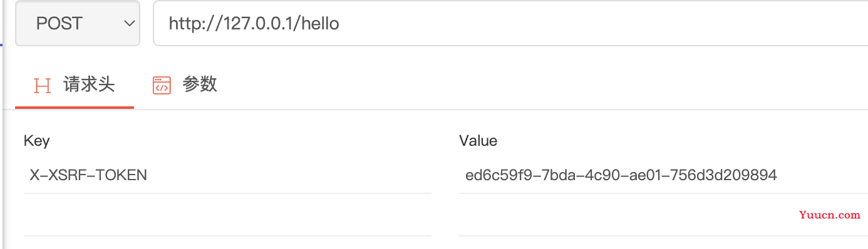
Task: Click the empty key field in the second row
Action: [227, 215]
